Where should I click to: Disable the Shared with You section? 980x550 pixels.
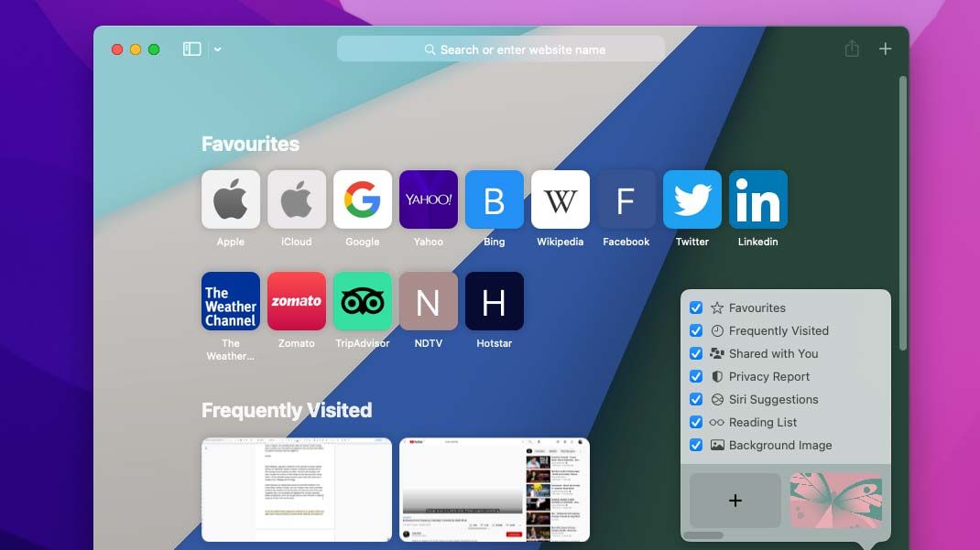point(697,353)
